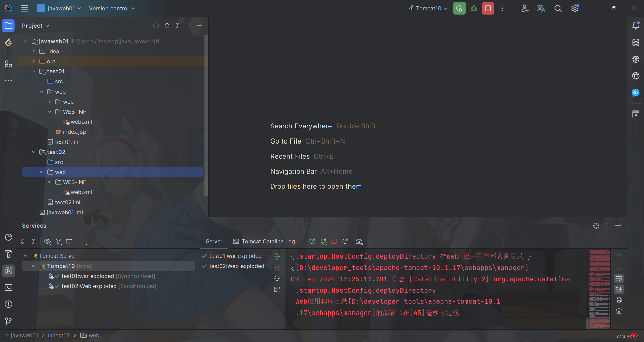
Task: Open IDE settings gear icon
Action: click(x=575, y=8)
